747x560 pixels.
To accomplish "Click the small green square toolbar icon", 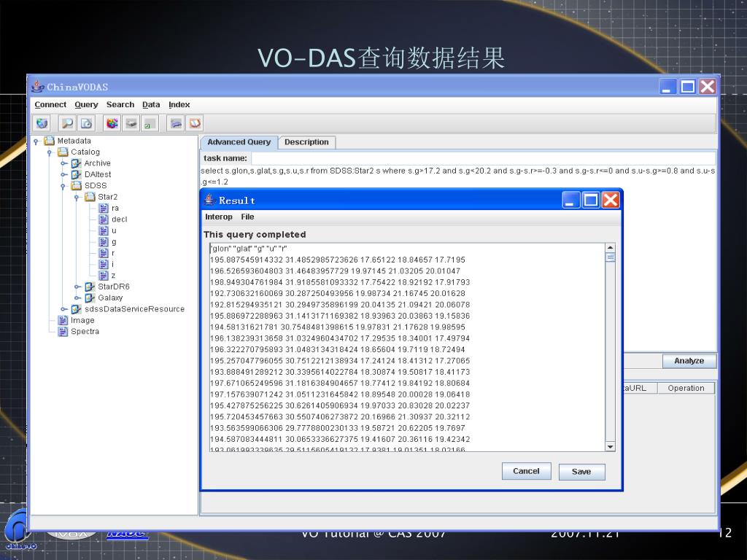I will point(150,123).
